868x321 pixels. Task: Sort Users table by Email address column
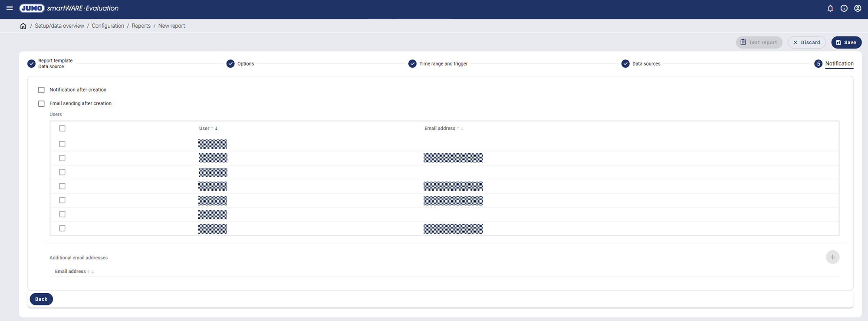(440, 129)
